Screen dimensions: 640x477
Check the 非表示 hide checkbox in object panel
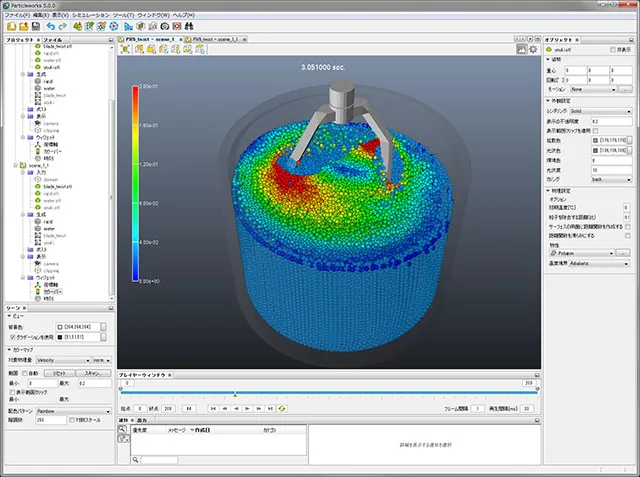tap(613, 50)
